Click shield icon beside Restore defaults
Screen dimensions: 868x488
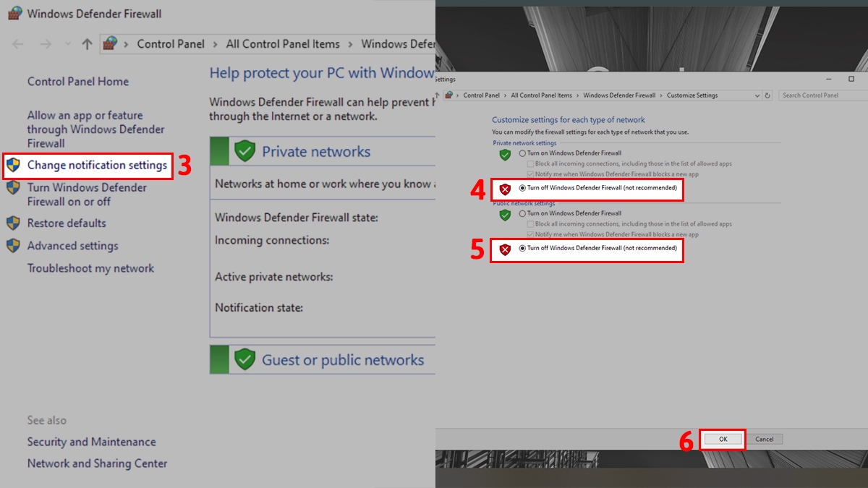click(13, 223)
